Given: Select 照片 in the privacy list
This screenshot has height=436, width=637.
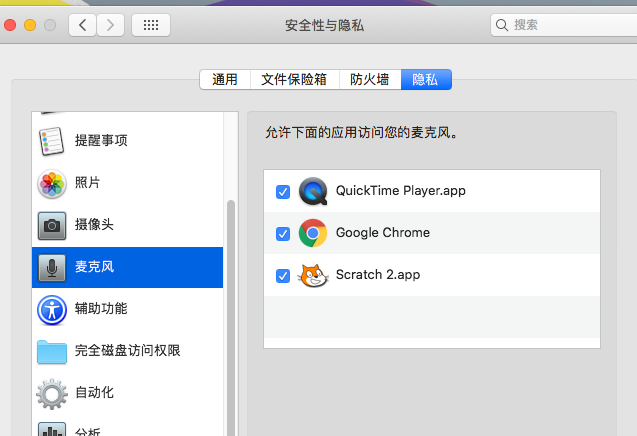Looking at the screenshot, I should pyautogui.click(x=128, y=184).
